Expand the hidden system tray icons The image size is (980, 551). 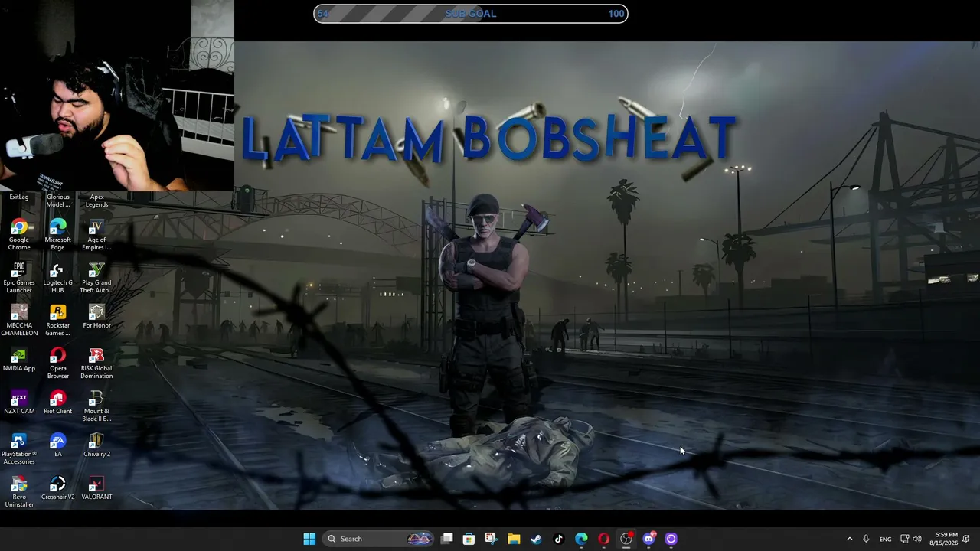click(x=849, y=539)
